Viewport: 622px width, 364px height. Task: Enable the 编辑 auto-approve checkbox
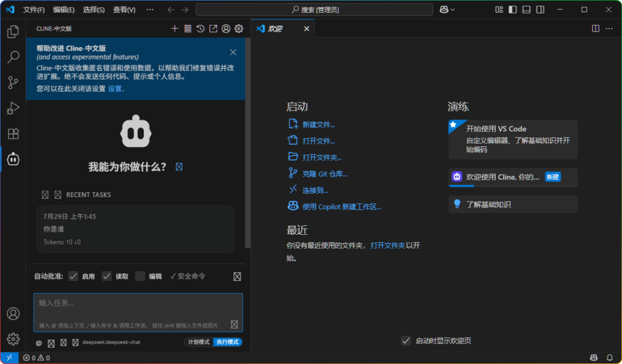tap(140, 276)
